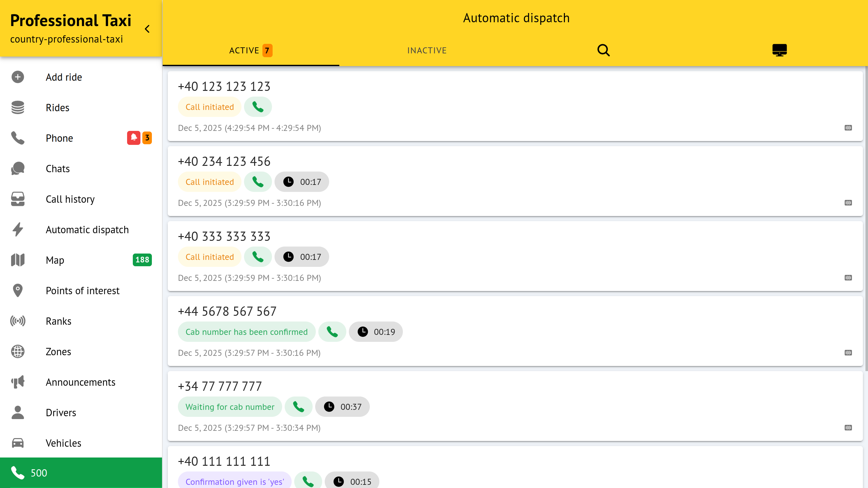The image size is (868, 488).
Task: Click the 00:37 duration chip
Action: point(342,407)
